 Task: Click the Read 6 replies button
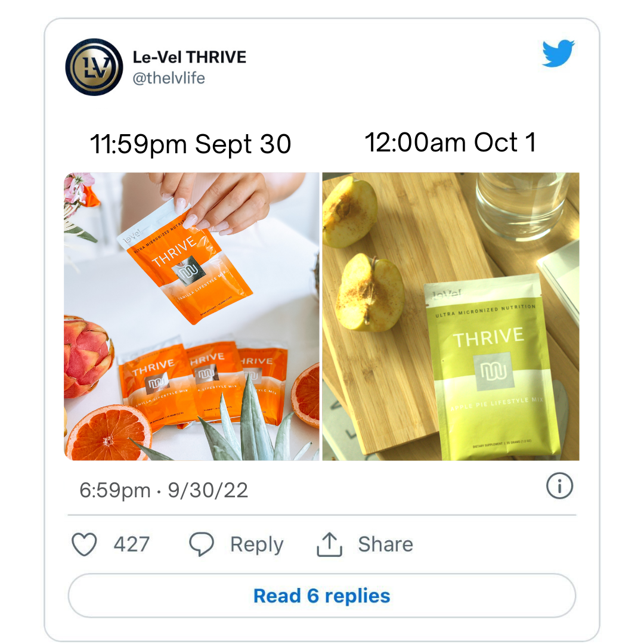point(322,596)
